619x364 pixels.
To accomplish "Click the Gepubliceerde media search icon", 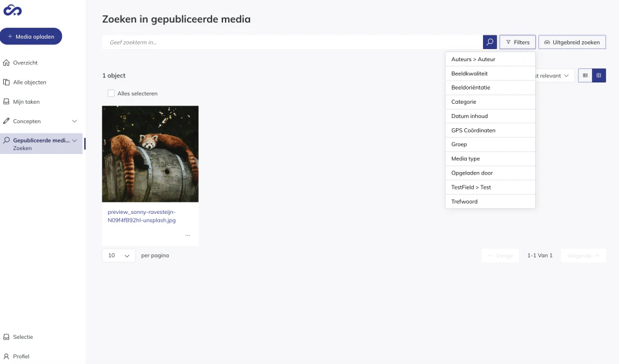I will [6, 140].
